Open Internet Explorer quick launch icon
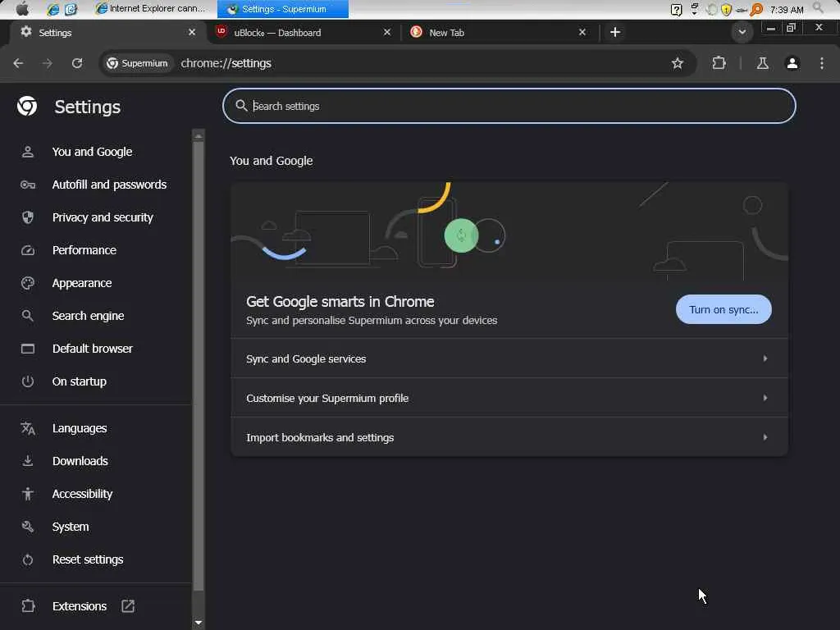This screenshot has width=840, height=630. pos(52,9)
